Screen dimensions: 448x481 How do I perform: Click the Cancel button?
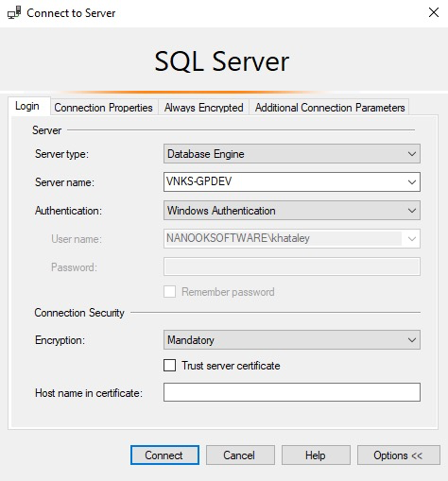coord(240,455)
